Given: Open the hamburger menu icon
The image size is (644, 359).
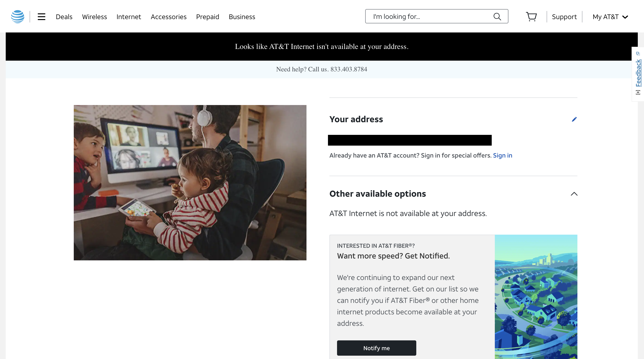Looking at the screenshot, I should 42,17.
